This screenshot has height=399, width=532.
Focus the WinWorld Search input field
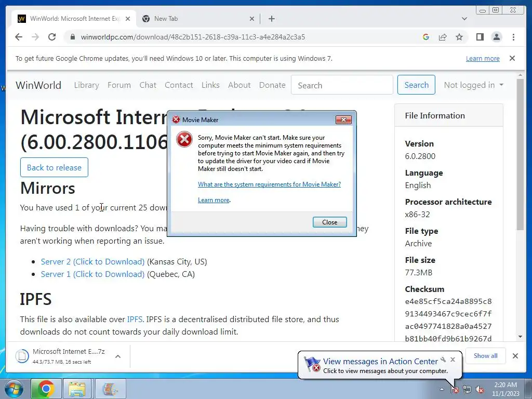point(342,85)
